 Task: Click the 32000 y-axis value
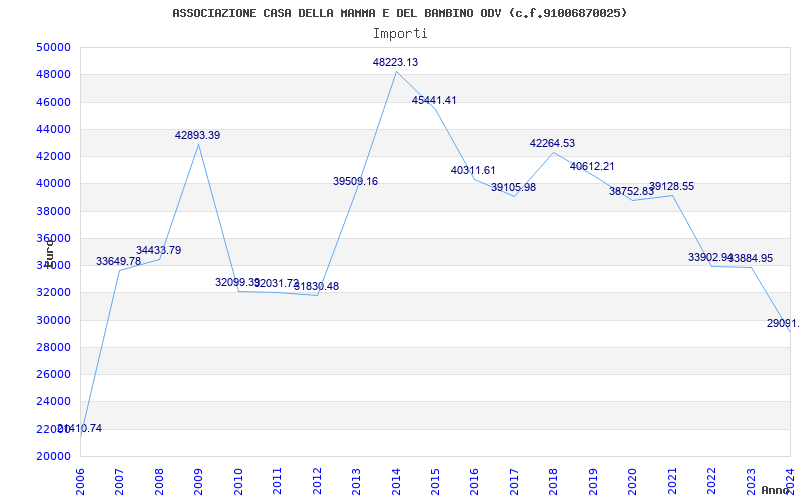pos(53,292)
